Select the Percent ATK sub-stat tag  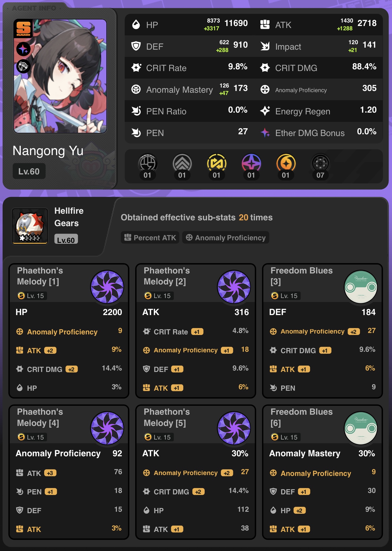point(150,238)
